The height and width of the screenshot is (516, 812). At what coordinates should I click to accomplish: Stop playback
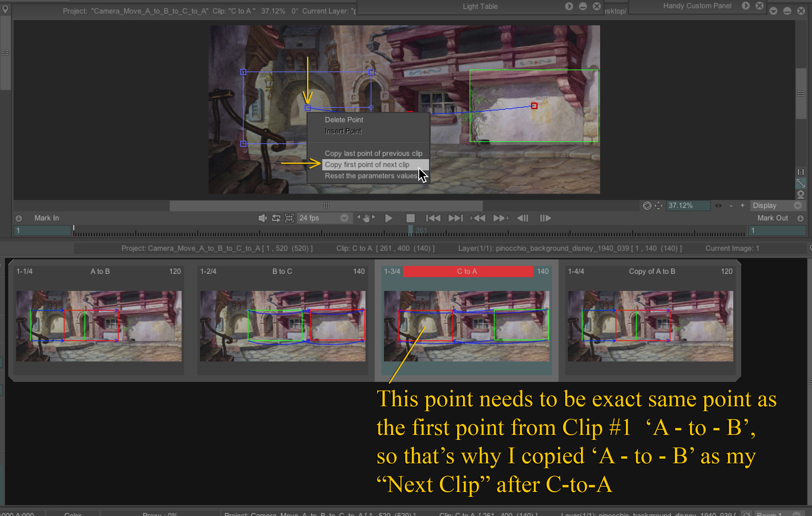tap(410, 218)
